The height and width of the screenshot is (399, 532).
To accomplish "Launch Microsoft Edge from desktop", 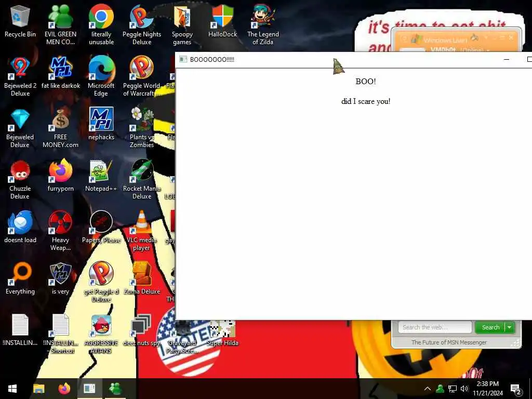I will [101, 77].
